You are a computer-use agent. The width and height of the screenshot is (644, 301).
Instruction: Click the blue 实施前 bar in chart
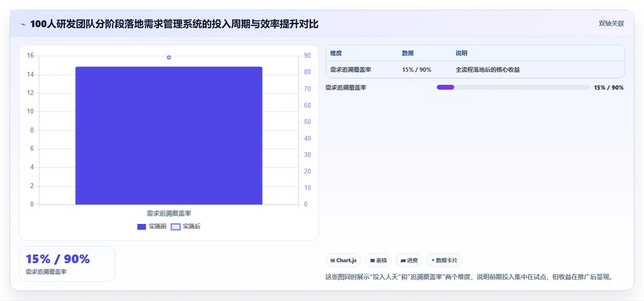(x=169, y=136)
